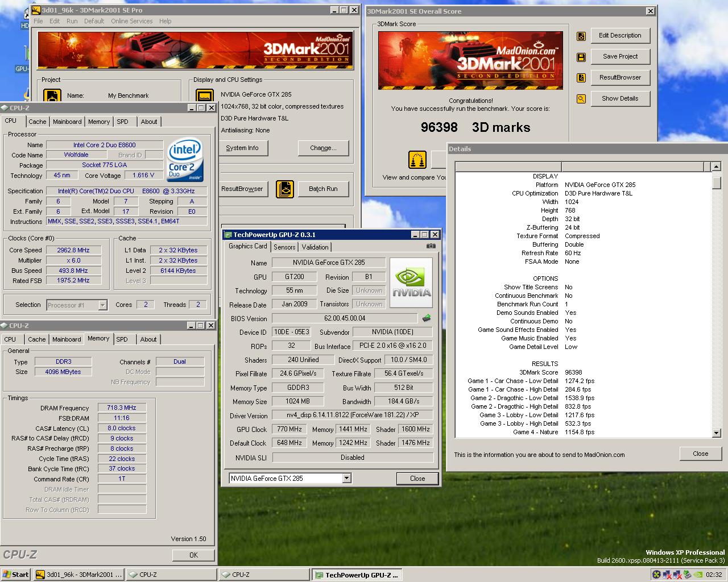Click the DRAM Frequency value 718.3 MHz

click(122, 408)
